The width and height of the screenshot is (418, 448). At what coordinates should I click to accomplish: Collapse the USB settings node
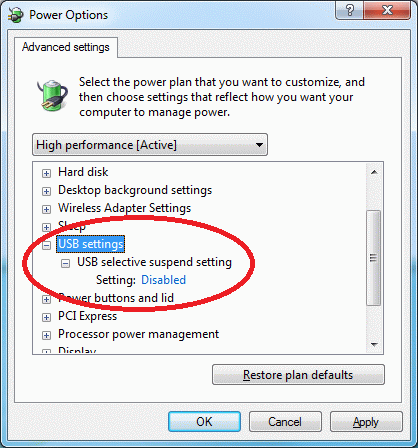pos(46,245)
